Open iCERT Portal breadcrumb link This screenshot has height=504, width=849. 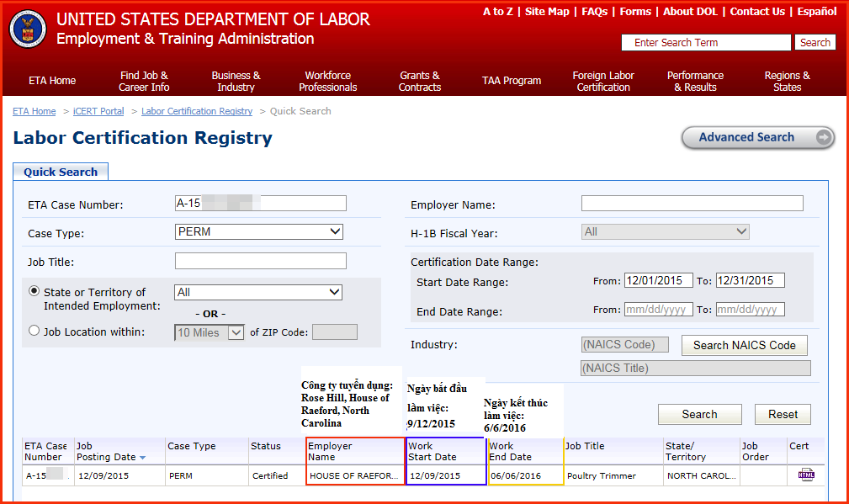[x=98, y=111]
